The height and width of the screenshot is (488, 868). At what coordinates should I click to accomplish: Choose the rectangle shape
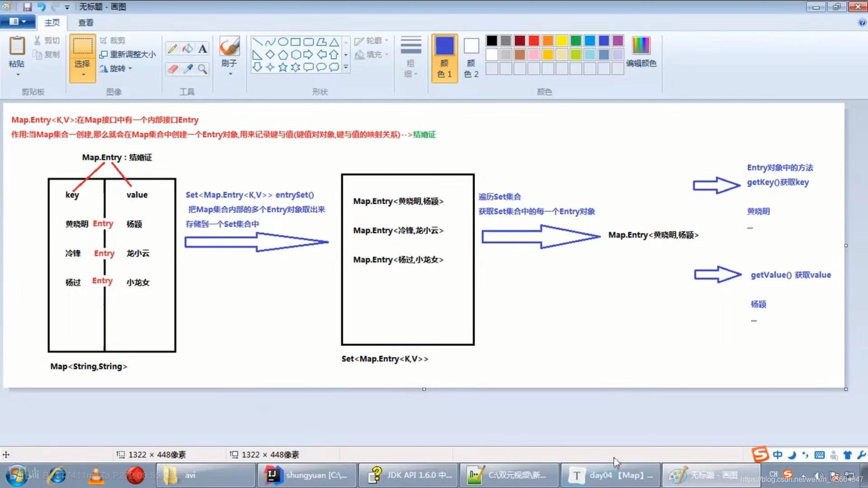[296, 42]
